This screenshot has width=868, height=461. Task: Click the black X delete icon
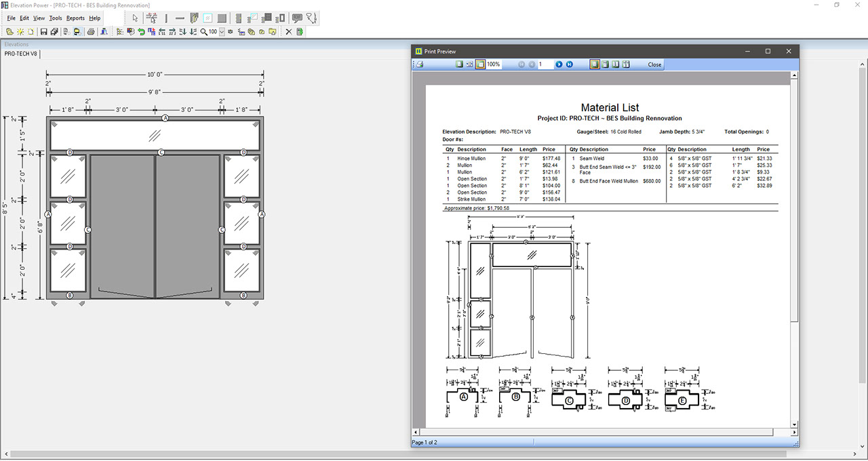coord(288,32)
